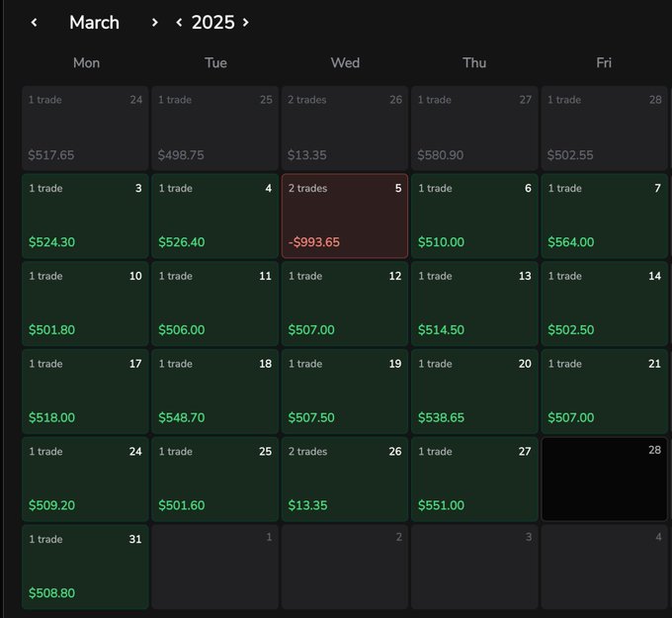Go to previous month arrow

35,23
